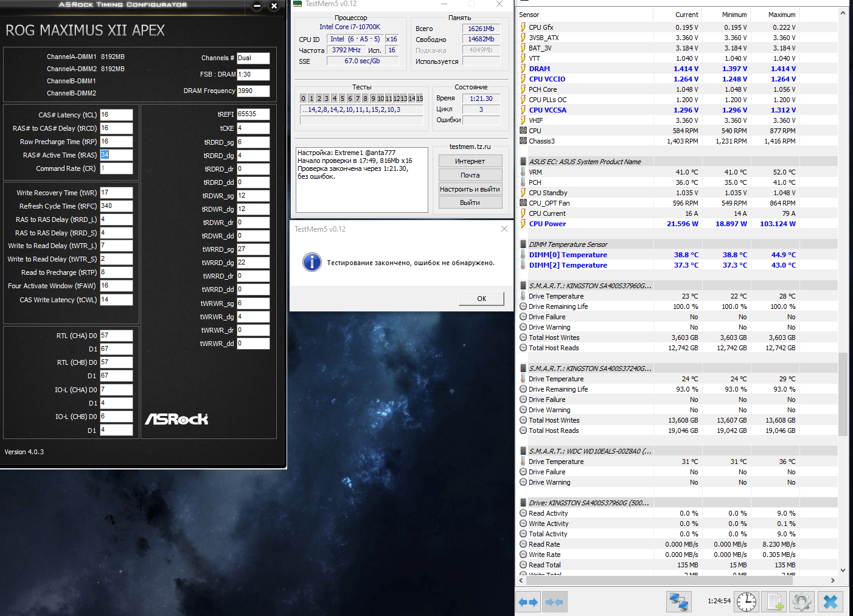Click the Sensor column header in HWiNFO
Viewport: 853px width, 616px height.
tap(584, 15)
